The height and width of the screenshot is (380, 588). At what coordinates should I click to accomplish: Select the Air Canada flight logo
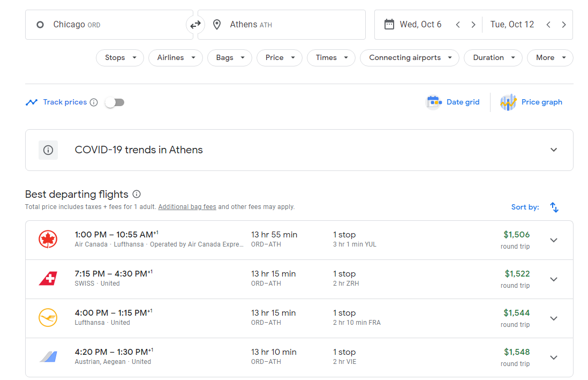[48, 240]
